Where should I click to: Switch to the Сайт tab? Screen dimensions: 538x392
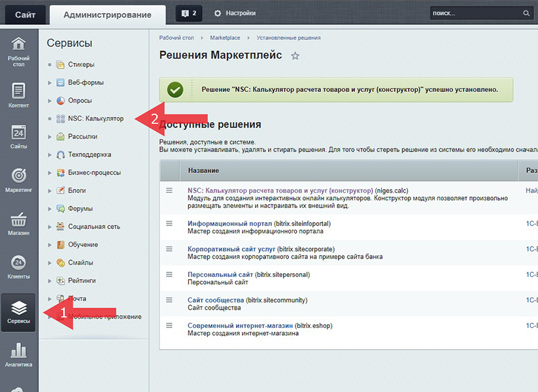coord(23,14)
